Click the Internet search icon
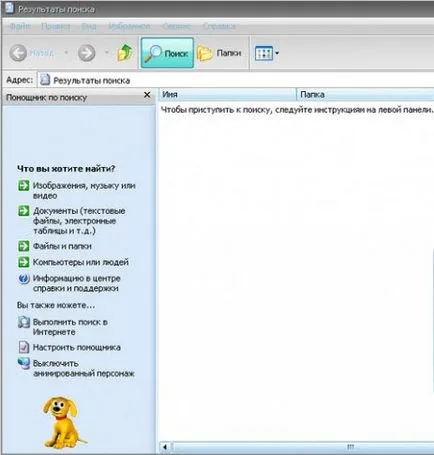Screen dimensions: 434x455 click(24, 322)
